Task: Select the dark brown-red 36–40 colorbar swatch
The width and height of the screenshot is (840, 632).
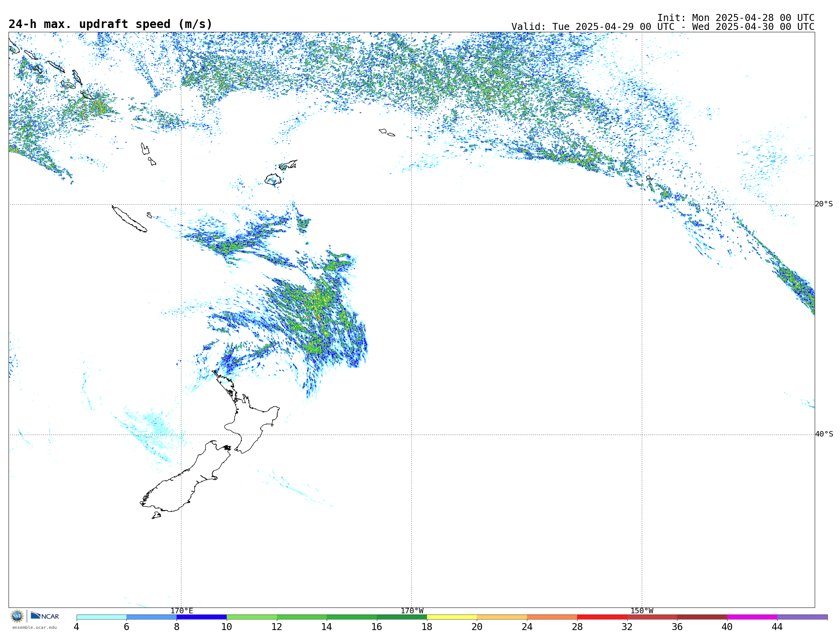Action: (702, 617)
